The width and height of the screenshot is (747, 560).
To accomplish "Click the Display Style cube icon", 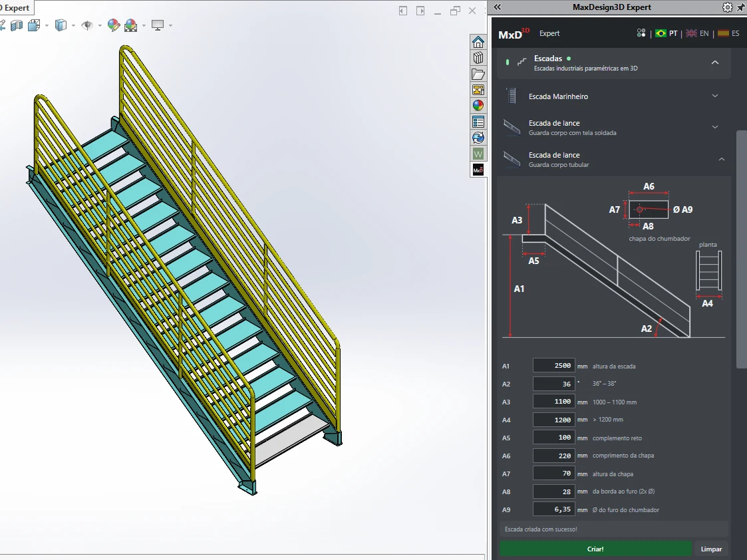I will (61, 25).
